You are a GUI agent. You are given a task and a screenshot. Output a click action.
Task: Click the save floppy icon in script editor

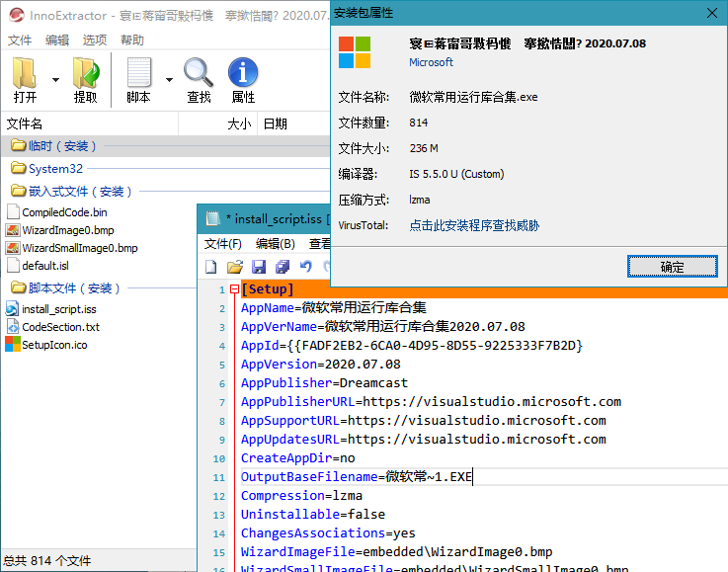point(259,267)
